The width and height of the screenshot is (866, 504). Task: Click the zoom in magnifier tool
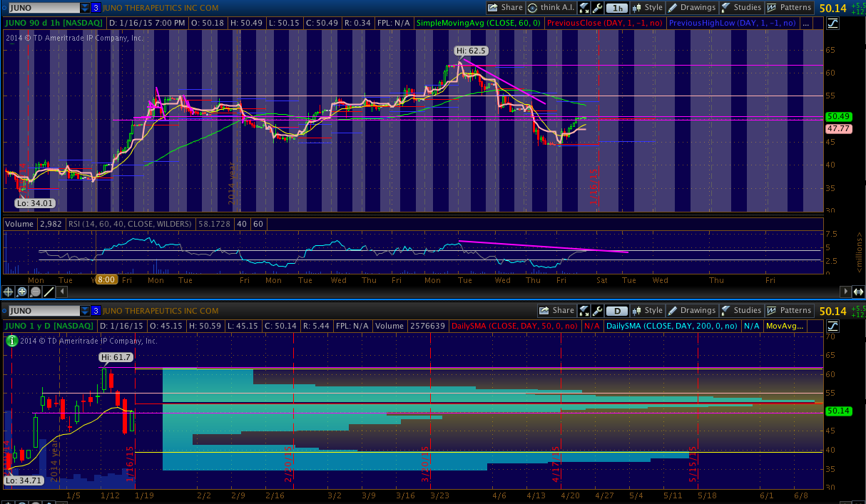coord(22,292)
